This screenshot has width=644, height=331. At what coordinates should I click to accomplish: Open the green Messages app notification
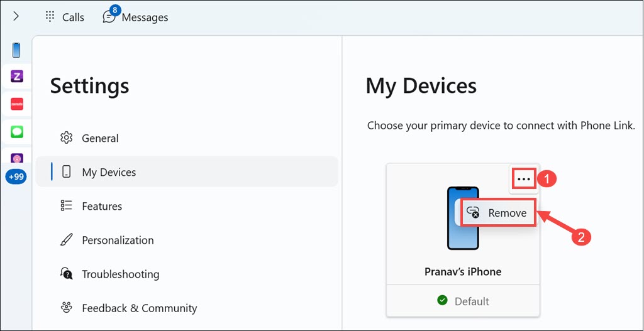(x=17, y=132)
